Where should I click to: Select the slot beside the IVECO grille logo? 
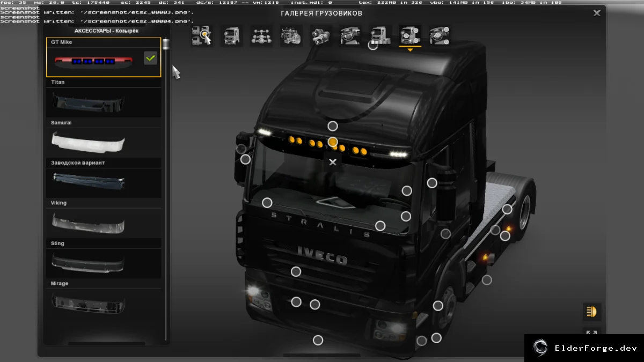click(296, 271)
